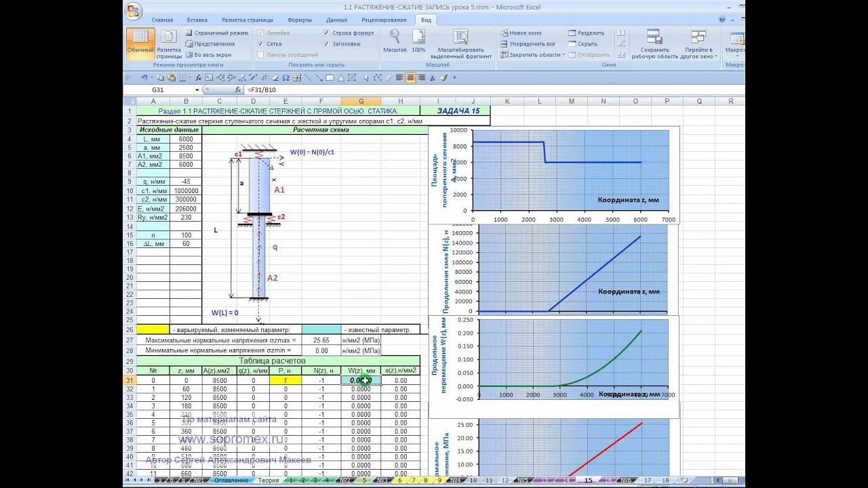Select cell B10 containing 1000000

pos(186,191)
